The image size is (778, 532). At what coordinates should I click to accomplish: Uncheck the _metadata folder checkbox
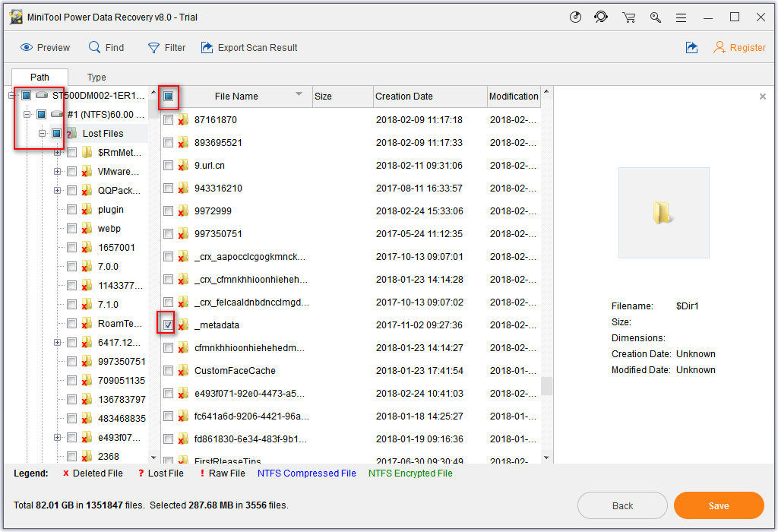[168, 325]
